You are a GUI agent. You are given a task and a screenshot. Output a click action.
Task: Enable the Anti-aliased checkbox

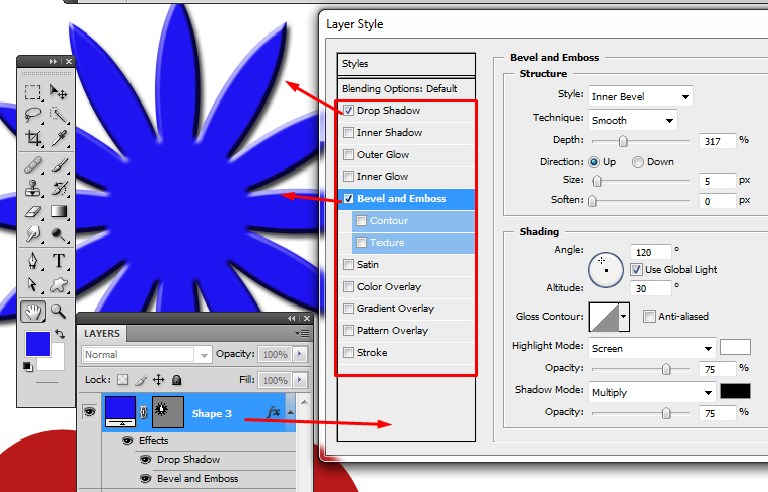click(649, 317)
